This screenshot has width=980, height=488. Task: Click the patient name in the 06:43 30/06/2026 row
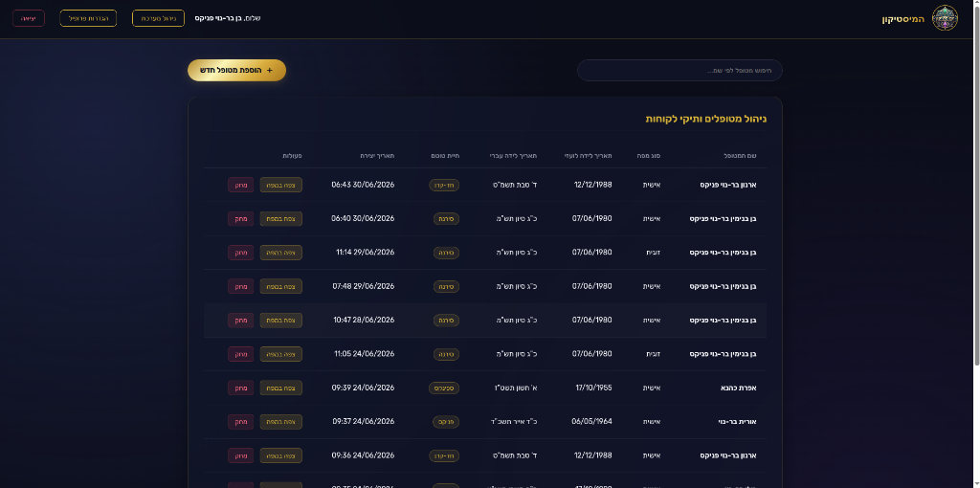[728, 185]
